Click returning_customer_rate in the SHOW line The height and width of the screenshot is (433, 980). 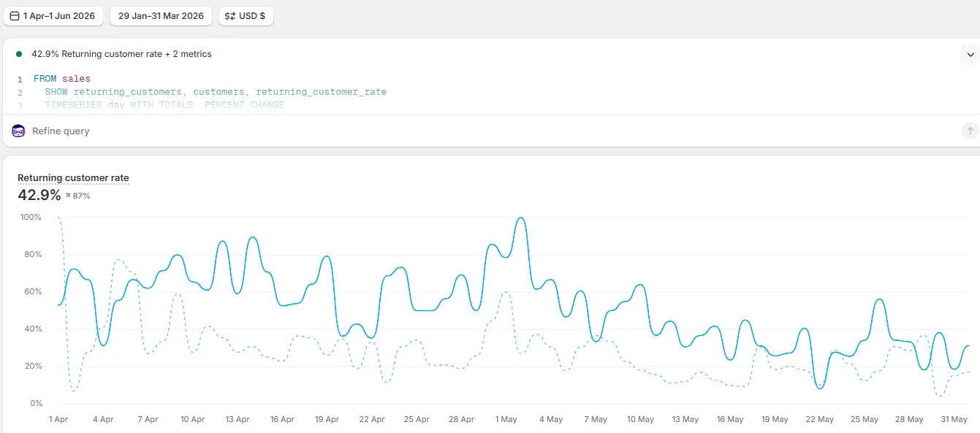tap(321, 92)
